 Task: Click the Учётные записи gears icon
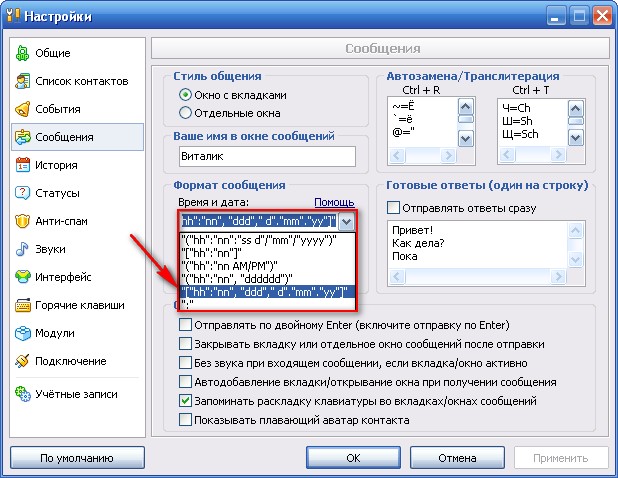click(22, 394)
